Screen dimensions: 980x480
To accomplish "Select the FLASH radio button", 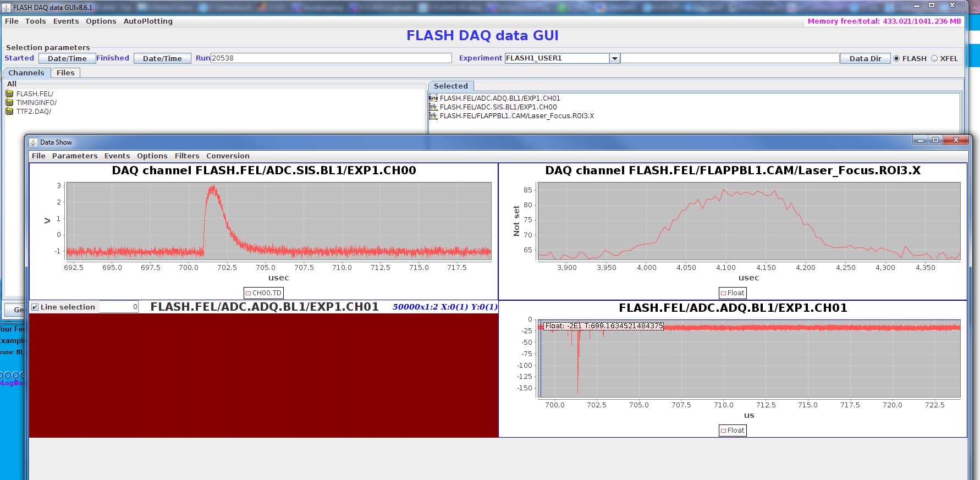I will (x=897, y=58).
